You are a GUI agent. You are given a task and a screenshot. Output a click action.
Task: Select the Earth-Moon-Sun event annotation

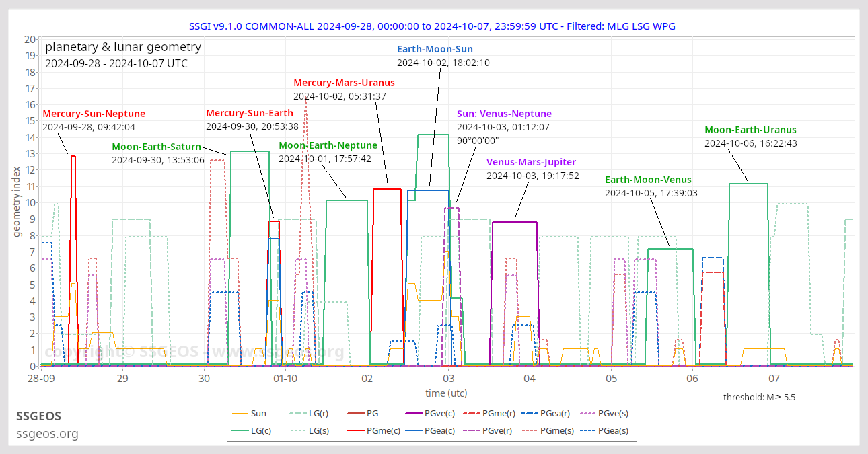pos(435,48)
